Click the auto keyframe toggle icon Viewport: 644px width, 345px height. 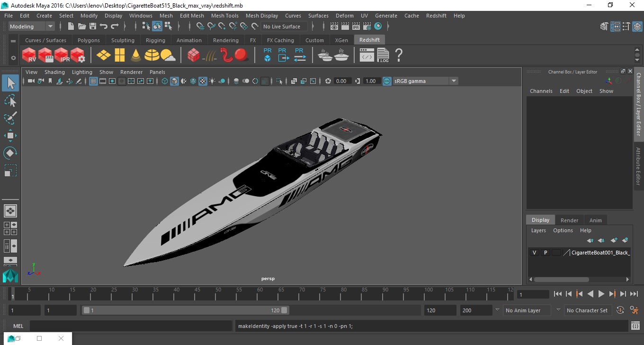pos(620,310)
